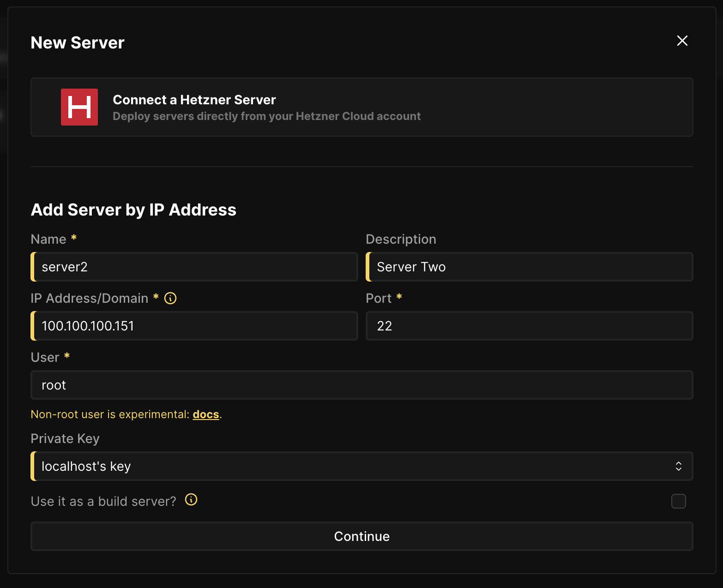723x588 pixels.
Task: Click the Private Key field label
Action: pyautogui.click(x=65, y=438)
